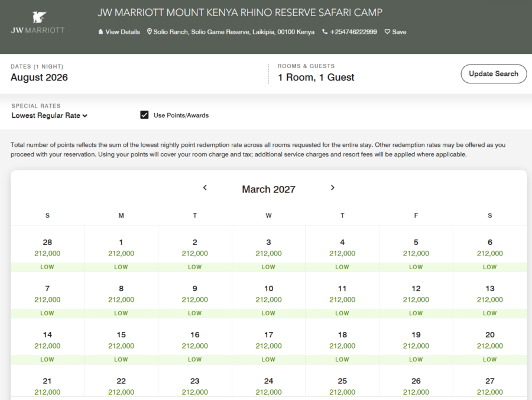The height and width of the screenshot is (400, 532).
Task: Pick March 18 calendar date
Action: (x=342, y=341)
